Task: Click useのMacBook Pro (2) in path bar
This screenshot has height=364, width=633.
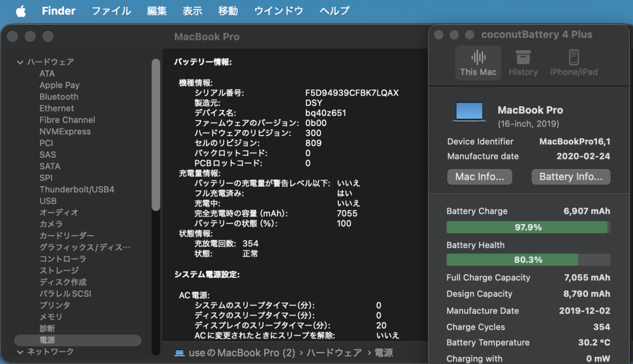Action: click(242, 353)
